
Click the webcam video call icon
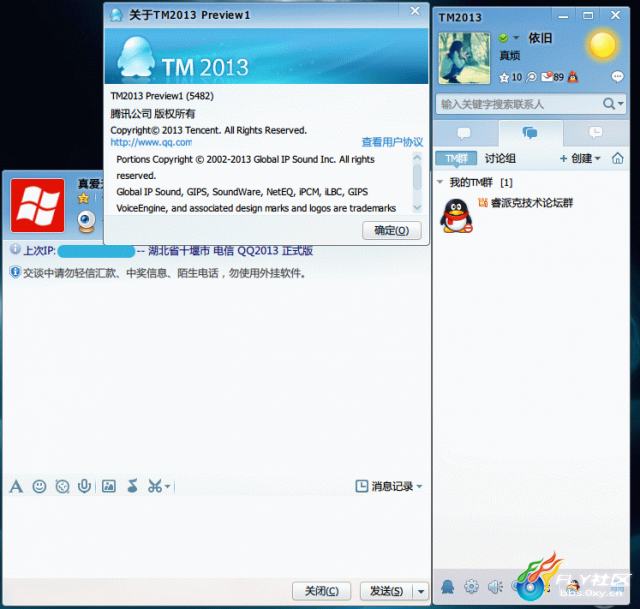[x=87, y=222]
